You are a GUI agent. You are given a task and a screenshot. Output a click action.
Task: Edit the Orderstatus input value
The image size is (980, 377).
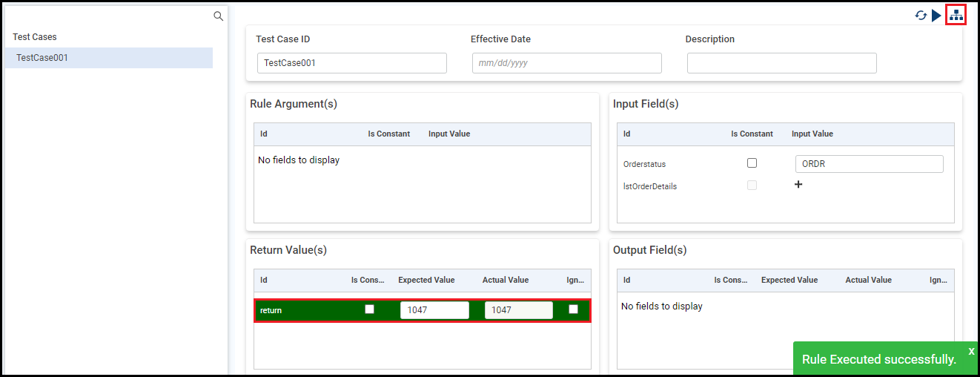point(869,164)
